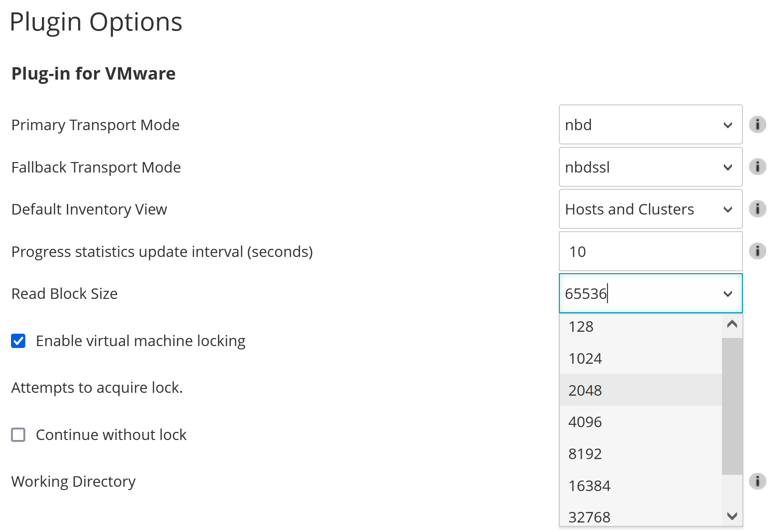Click scroll-up arrow in block size list
This screenshot has width=772, height=532.
(x=732, y=325)
